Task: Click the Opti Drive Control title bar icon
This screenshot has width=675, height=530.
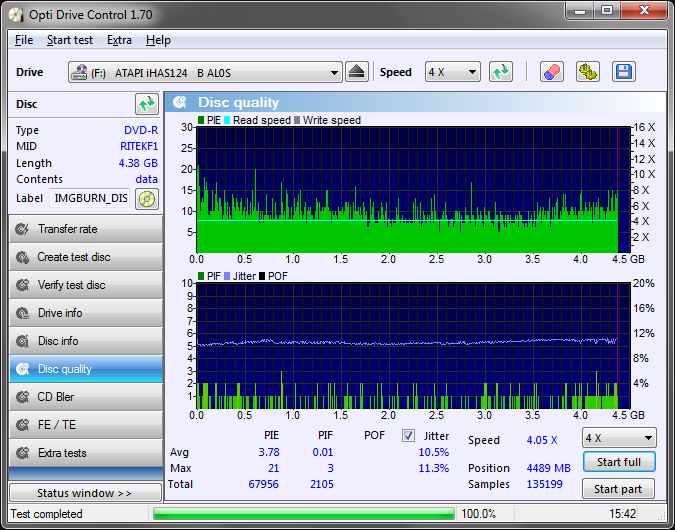Action: (16, 15)
